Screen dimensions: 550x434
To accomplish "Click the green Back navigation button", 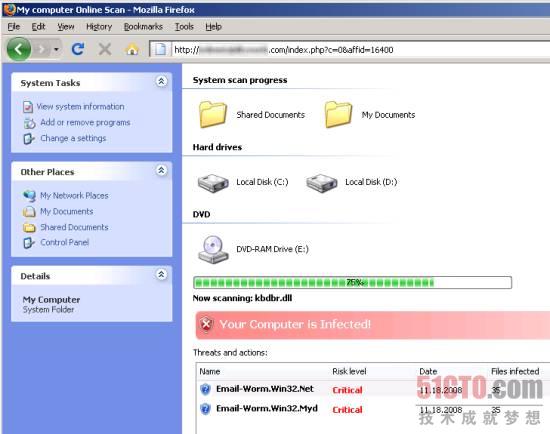I will pos(19,49).
